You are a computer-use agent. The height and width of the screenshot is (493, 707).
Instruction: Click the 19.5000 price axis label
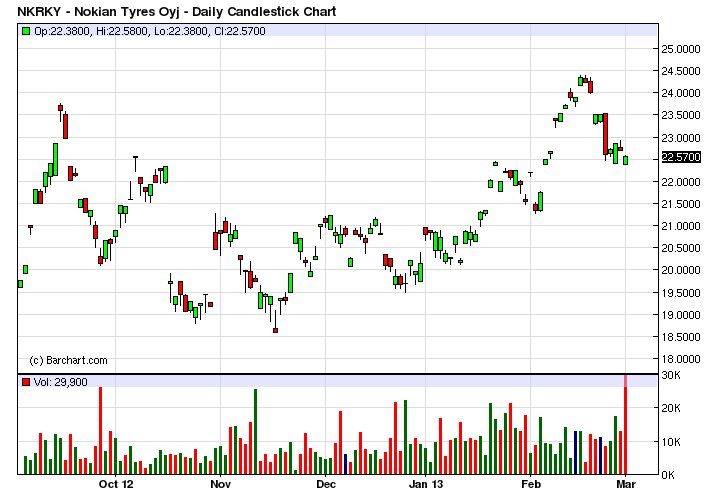click(x=681, y=293)
